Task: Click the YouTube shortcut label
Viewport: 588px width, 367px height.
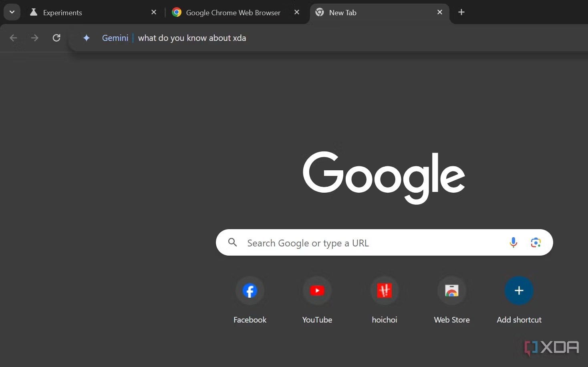Action: [x=317, y=320]
